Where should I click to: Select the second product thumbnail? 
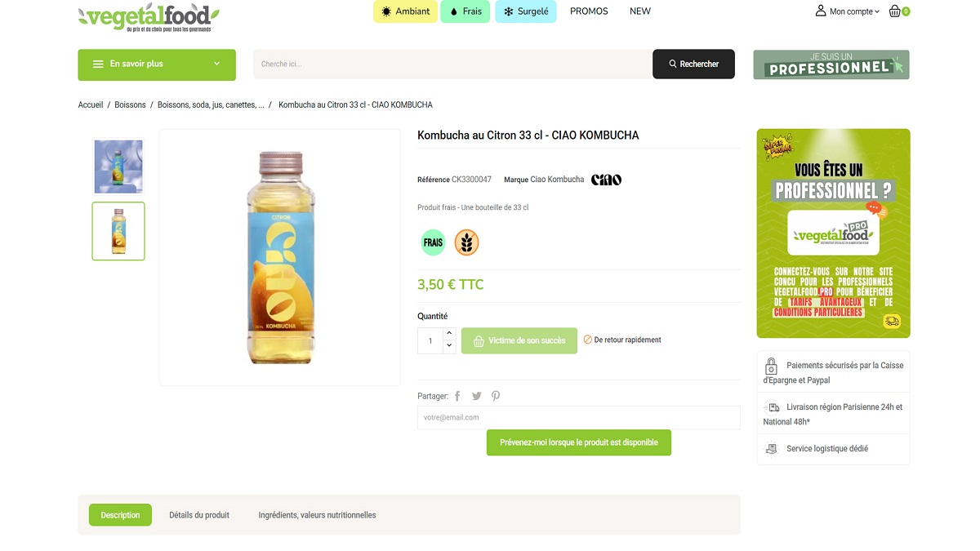(118, 231)
